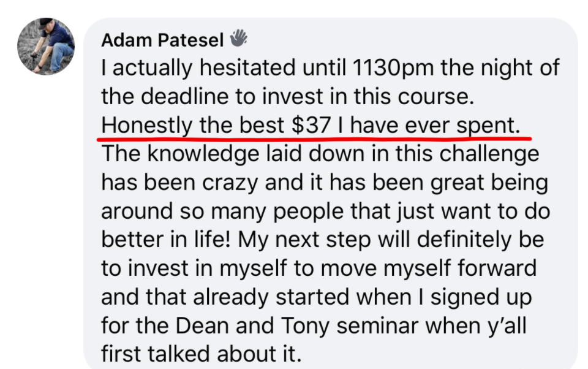This screenshot has height=369, width=588.
Task: Click the line "to invest in myself to move myself forward"
Action: point(318,268)
